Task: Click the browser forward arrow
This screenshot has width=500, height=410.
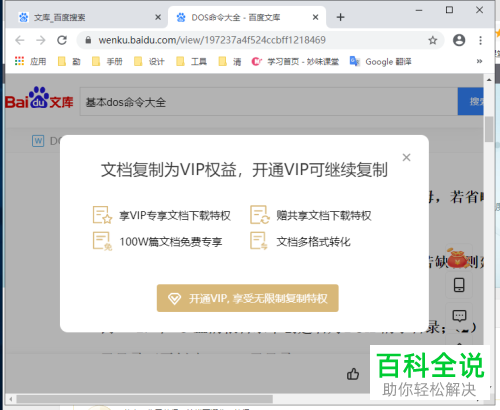Action: click(41, 40)
